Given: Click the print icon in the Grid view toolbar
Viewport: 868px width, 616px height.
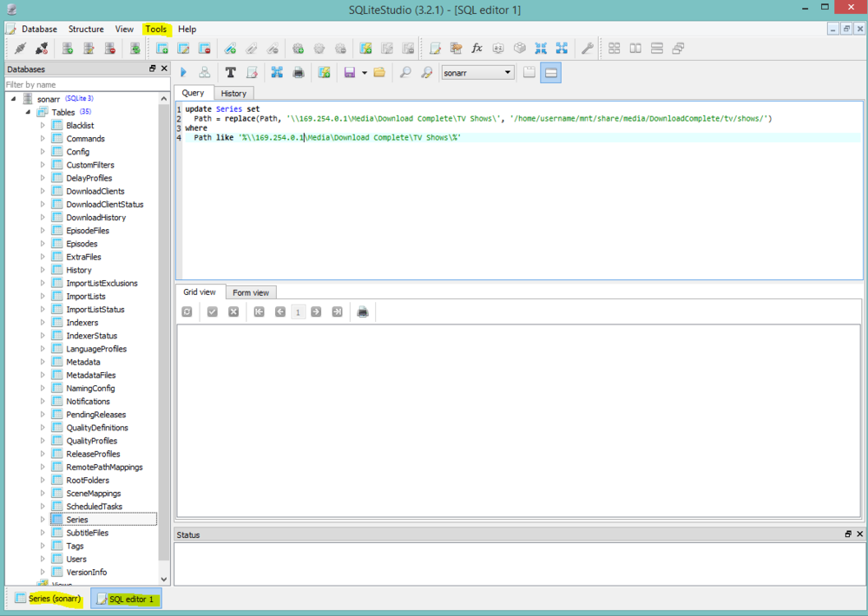Looking at the screenshot, I should tap(363, 311).
